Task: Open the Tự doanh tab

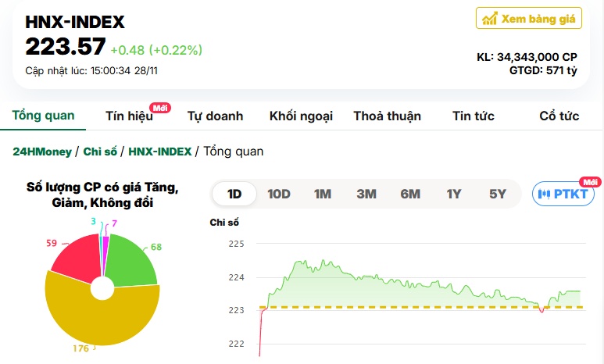Action: [215, 116]
